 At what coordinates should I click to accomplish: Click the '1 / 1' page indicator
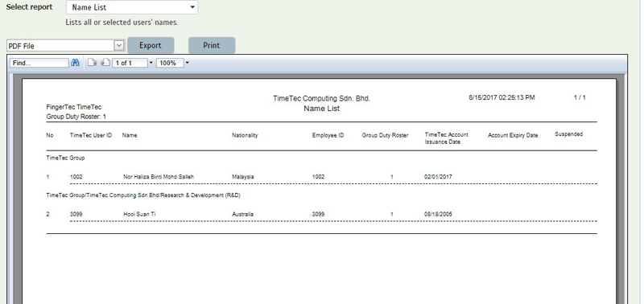click(x=580, y=97)
